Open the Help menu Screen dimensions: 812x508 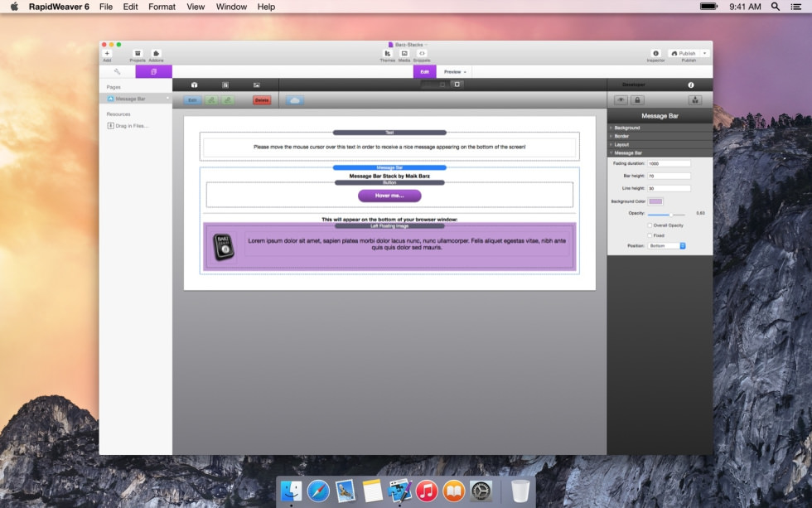(x=266, y=7)
